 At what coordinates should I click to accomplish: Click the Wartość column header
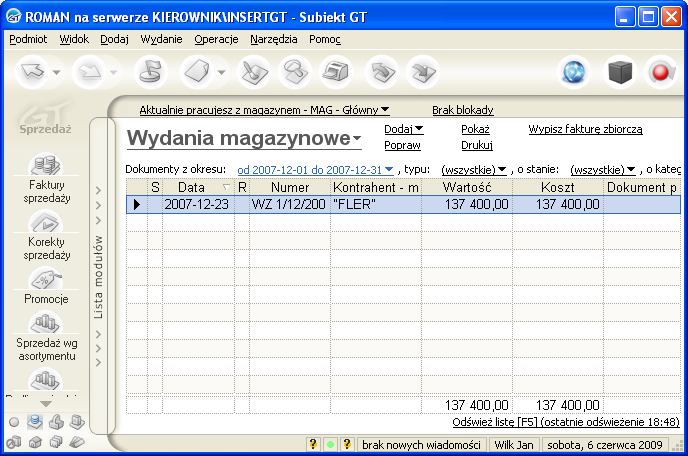tap(467, 187)
